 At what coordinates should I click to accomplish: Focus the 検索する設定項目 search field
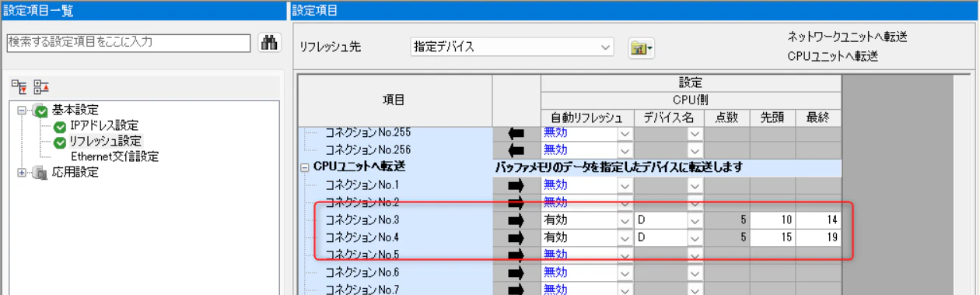pos(128,44)
